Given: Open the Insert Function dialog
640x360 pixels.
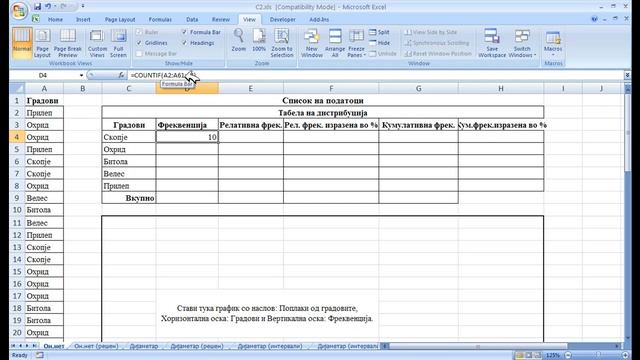Looking at the screenshot, I should (121, 75).
